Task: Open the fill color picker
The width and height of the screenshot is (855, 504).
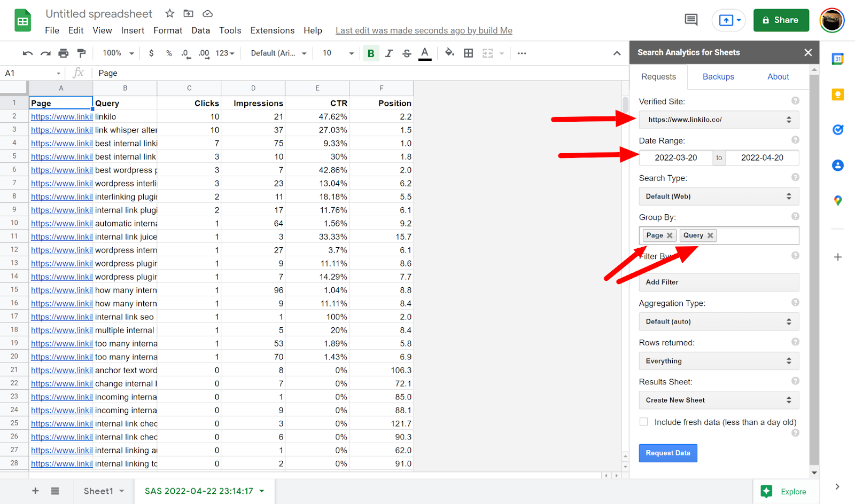Action: (x=450, y=53)
